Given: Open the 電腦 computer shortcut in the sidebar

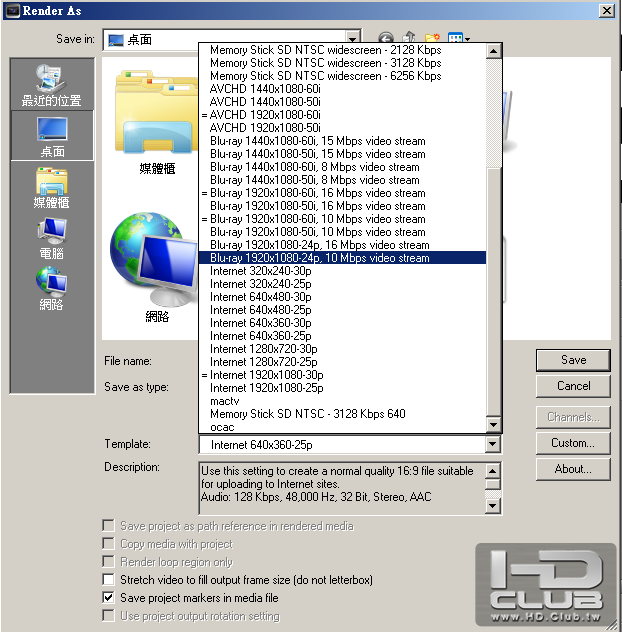Looking at the screenshot, I should pos(52,239).
